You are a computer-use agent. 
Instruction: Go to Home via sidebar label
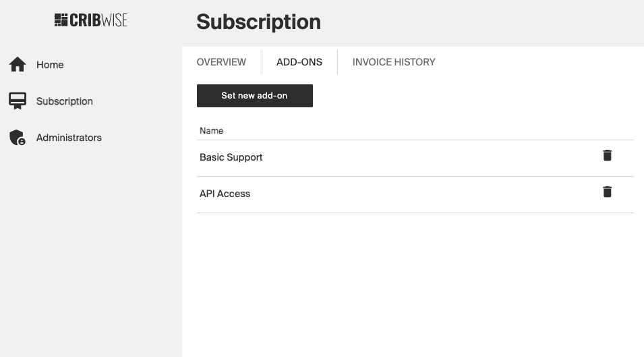(x=50, y=65)
